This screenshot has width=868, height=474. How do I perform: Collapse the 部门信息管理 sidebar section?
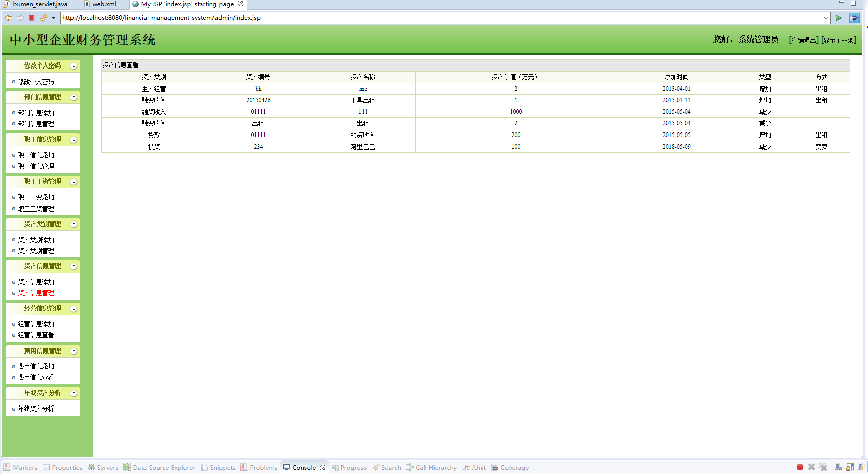[x=74, y=97]
